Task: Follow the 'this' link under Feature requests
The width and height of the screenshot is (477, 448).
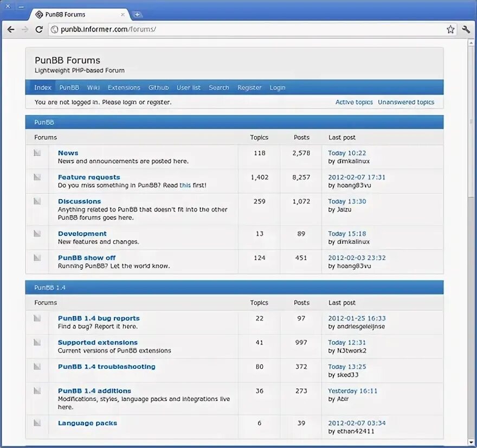Action: [x=185, y=185]
